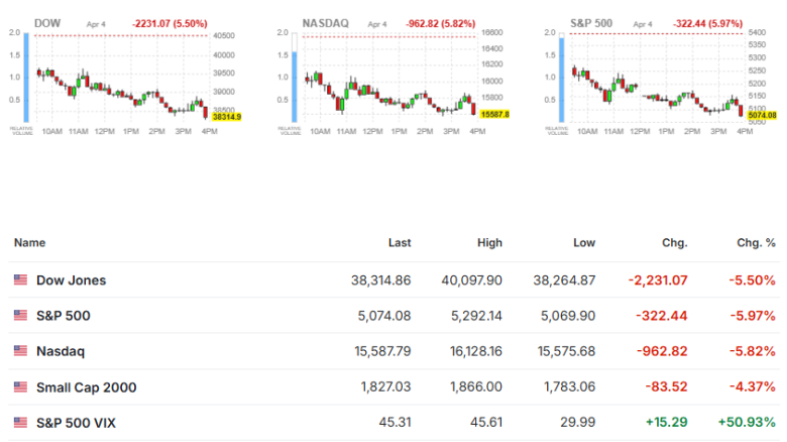
Task: Click the S&P 500 chart title
Action: point(591,23)
